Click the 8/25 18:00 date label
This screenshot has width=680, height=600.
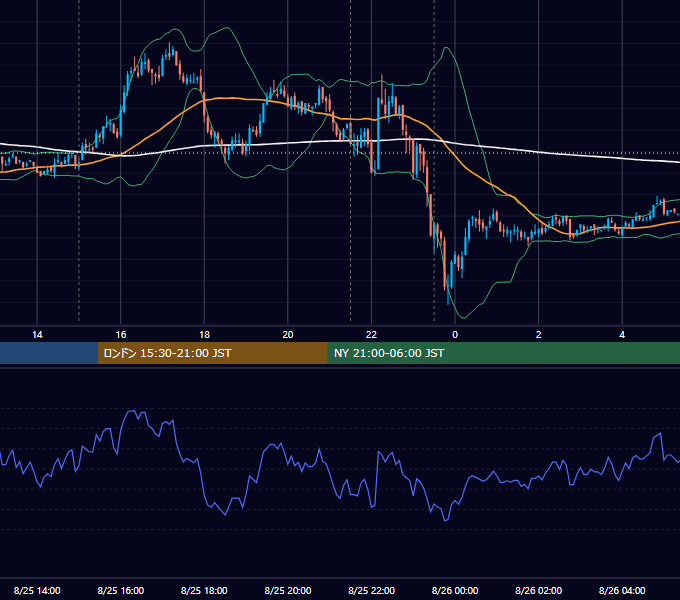(204, 590)
